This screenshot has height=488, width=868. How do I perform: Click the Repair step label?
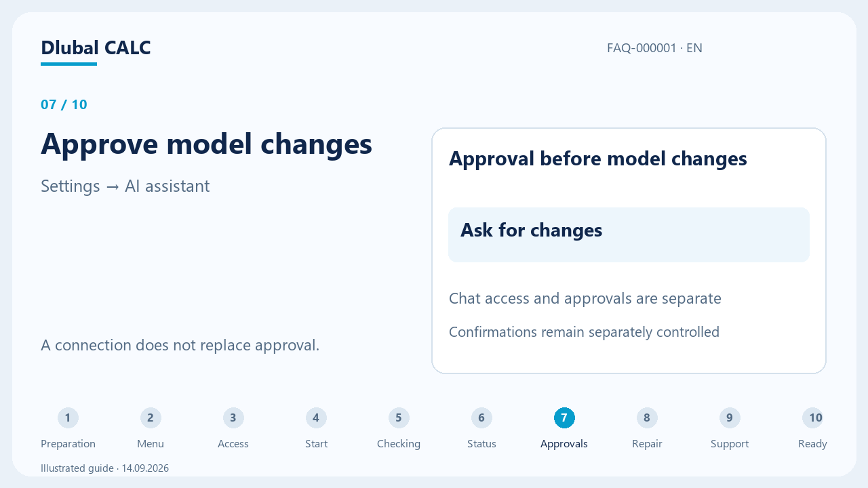click(647, 444)
